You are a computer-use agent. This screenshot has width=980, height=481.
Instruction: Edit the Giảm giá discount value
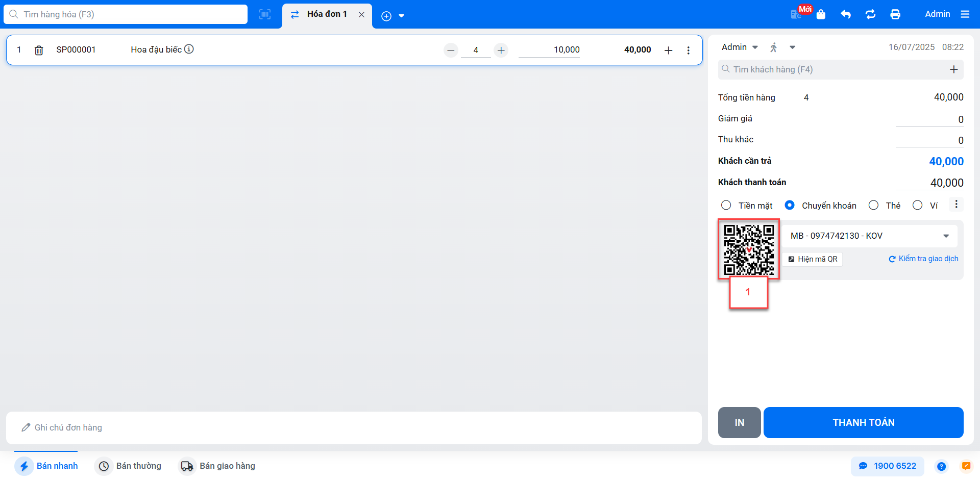929,119
